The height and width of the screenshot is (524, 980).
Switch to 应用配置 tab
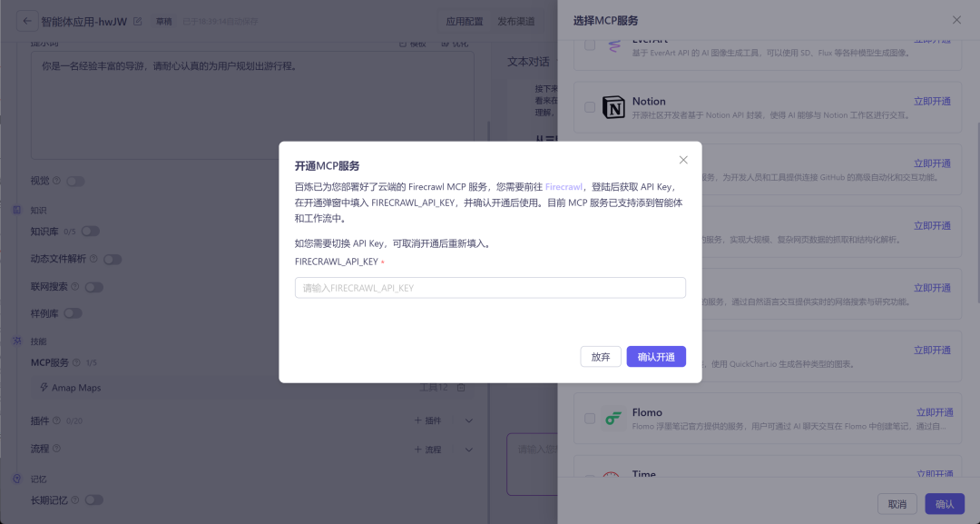465,21
